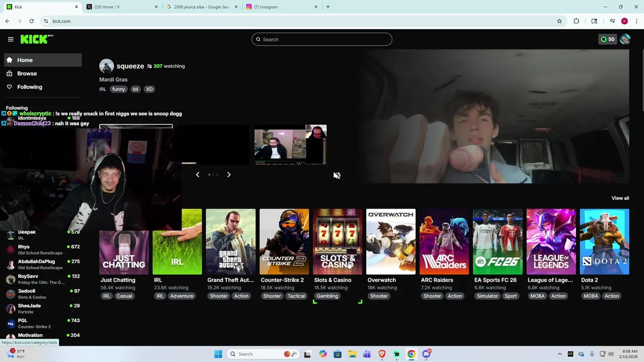This screenshot has height=362, width=644.
Task: Open the taskbar weather widget
Action: point(15,354)
